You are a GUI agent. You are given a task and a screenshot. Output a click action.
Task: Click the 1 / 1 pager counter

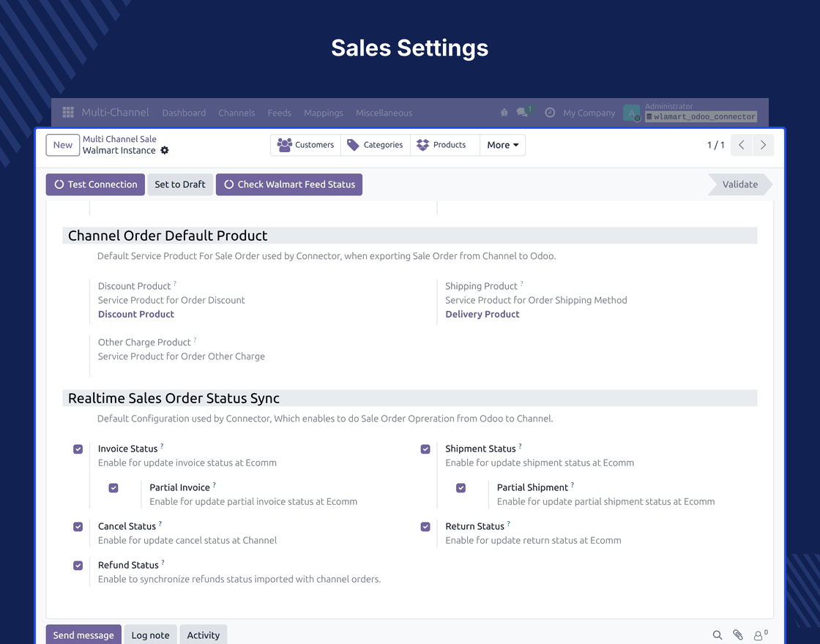[x=715, y=145]
